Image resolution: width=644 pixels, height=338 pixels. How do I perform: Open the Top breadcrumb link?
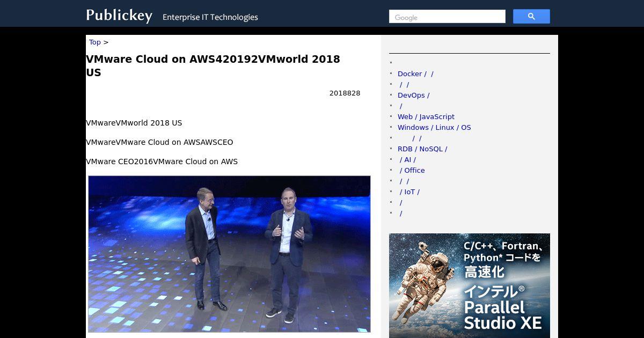pos(95,42)
